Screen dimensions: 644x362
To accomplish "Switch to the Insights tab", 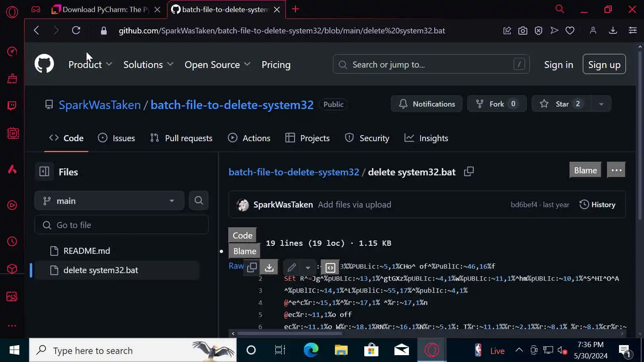I will point(426,138).
